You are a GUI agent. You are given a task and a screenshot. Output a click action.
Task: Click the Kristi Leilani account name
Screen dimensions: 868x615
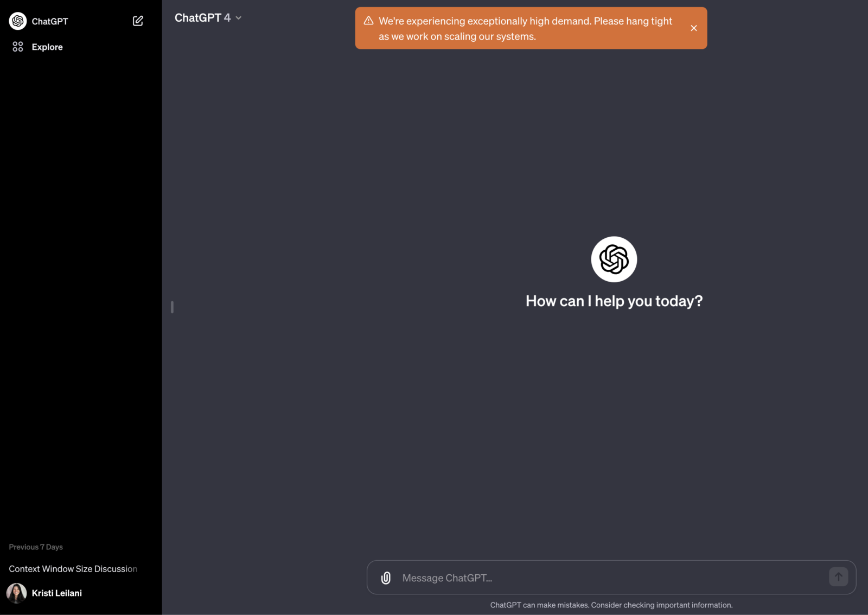pos(56,593)
